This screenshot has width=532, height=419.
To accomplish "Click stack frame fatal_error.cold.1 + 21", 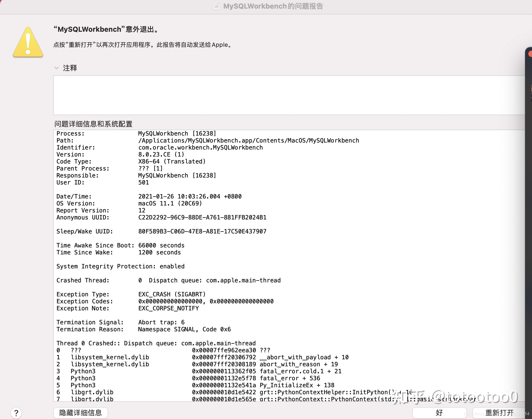I will pos(199,371).
